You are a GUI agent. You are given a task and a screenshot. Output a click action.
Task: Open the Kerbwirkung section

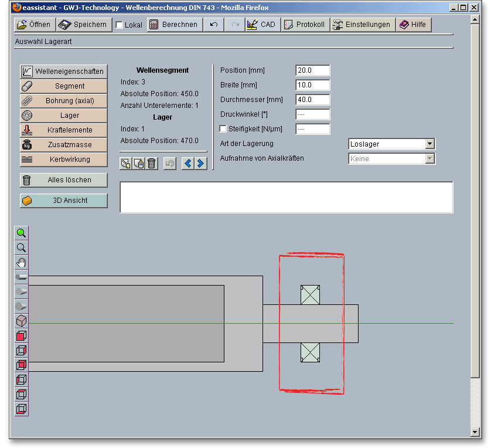[x=64, y=159]
